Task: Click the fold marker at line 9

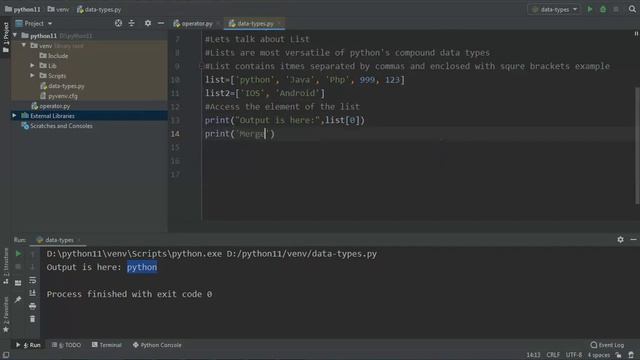Action: pyautogui.click(x=201, y=66)
